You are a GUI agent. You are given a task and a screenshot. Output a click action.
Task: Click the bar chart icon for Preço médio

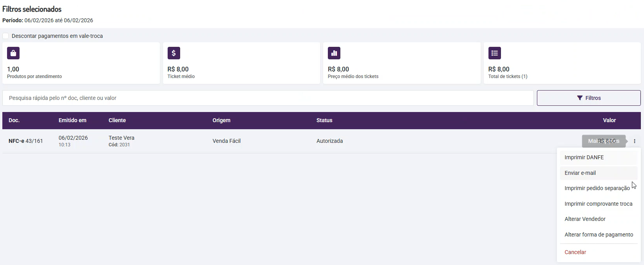click(334, 53)
